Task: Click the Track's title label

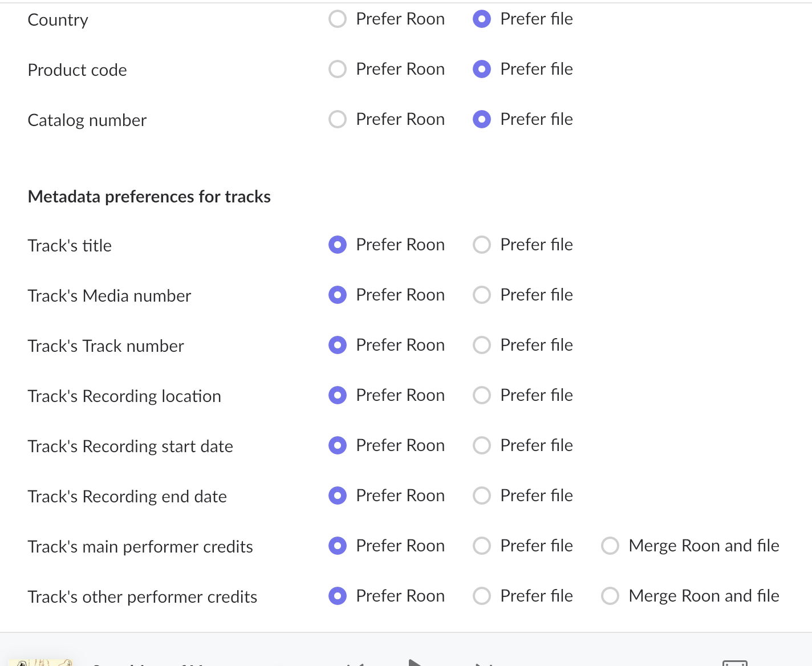Action: tap(70, 246)
